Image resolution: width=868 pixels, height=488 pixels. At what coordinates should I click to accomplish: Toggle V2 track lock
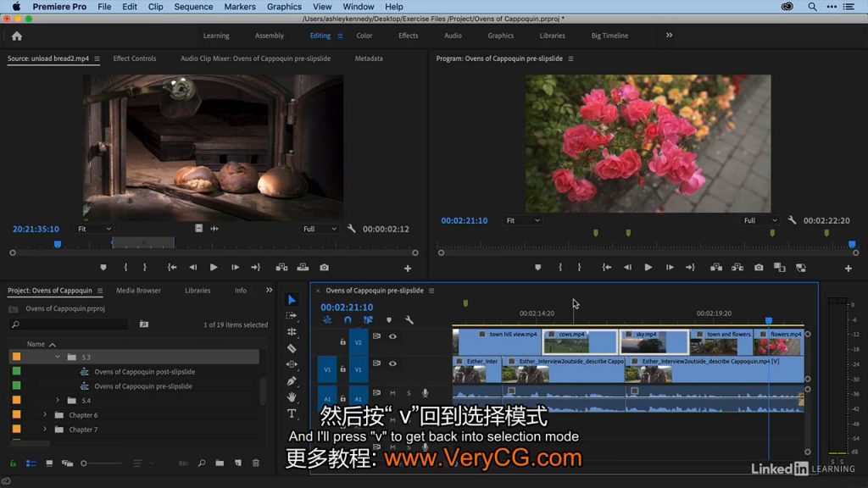[342, 342]
